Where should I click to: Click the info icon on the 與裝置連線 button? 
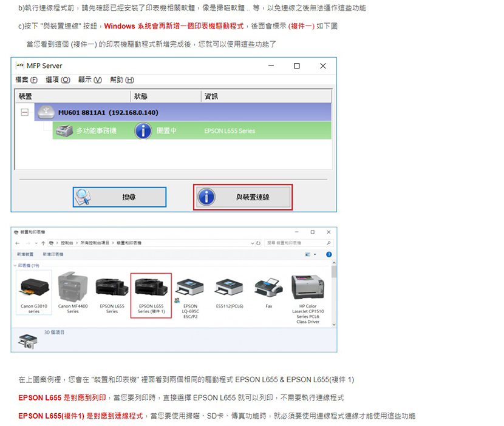point(206,197)
